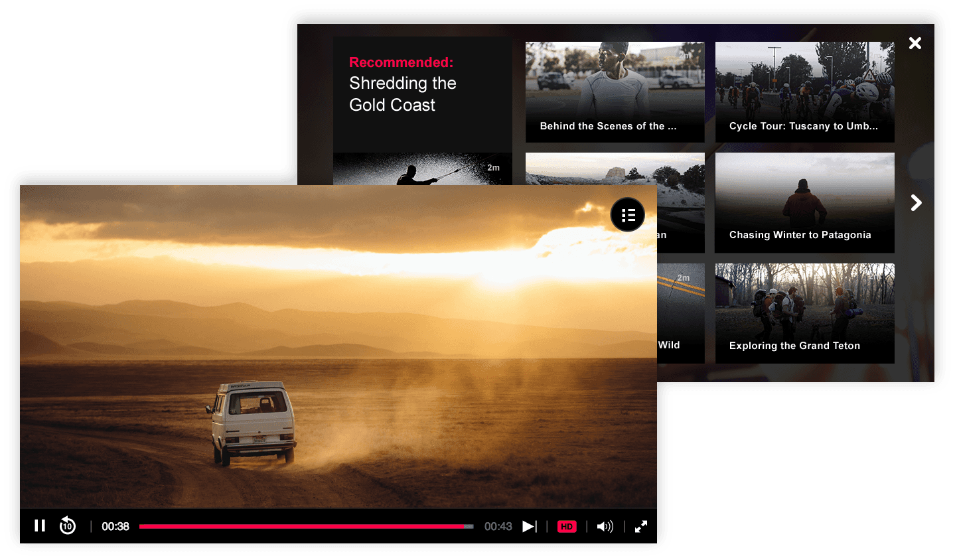Open the playlist menu icon
The height and width of the screenshot is (560, 955).
tap(627, 215)
